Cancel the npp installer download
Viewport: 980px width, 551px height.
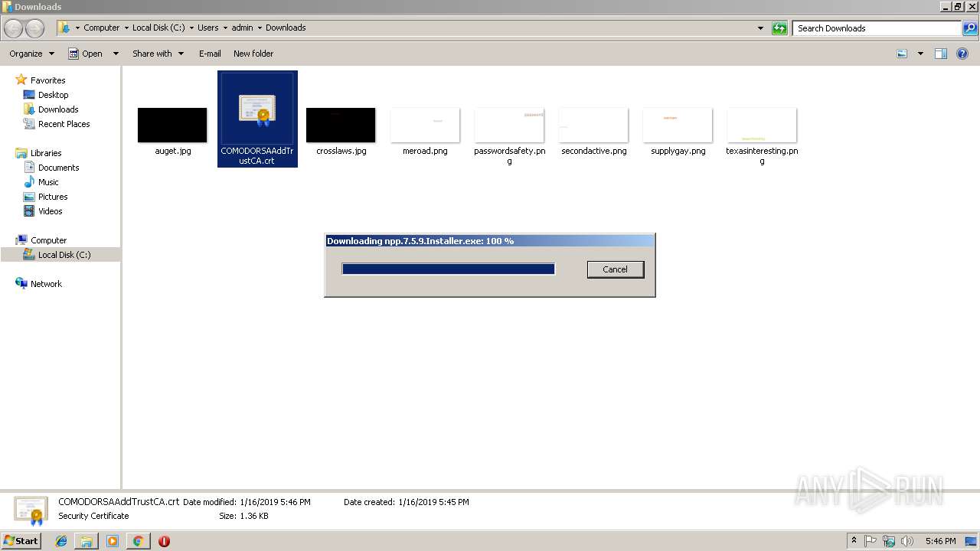click(615, 269)
